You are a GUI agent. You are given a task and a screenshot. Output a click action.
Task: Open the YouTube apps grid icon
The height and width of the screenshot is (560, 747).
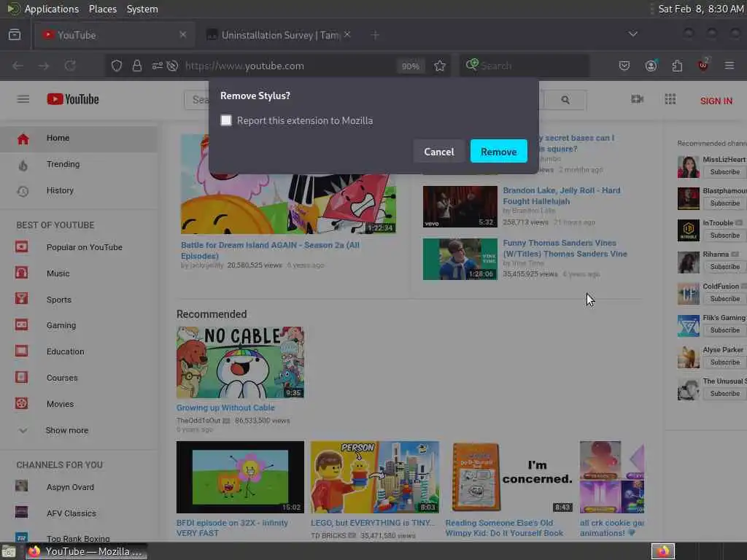coord(670,99)
